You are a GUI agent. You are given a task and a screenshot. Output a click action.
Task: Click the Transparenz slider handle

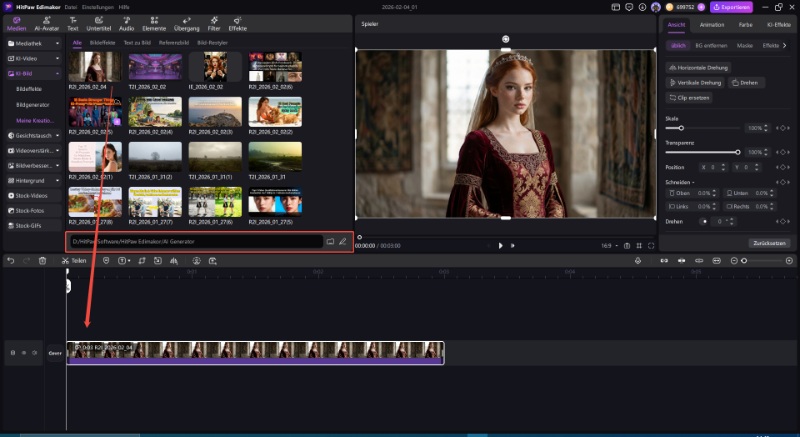[737, 152]
